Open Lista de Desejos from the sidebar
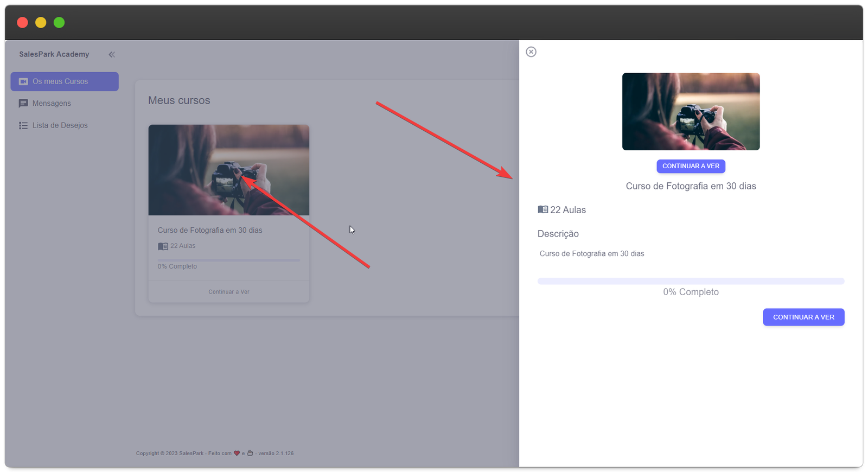868x472 pixels. [60, 125]
